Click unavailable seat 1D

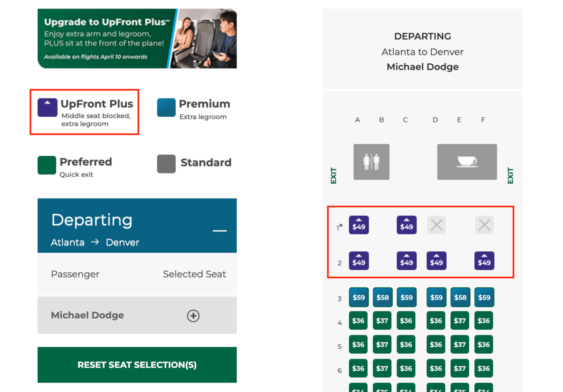pos(436,225)
